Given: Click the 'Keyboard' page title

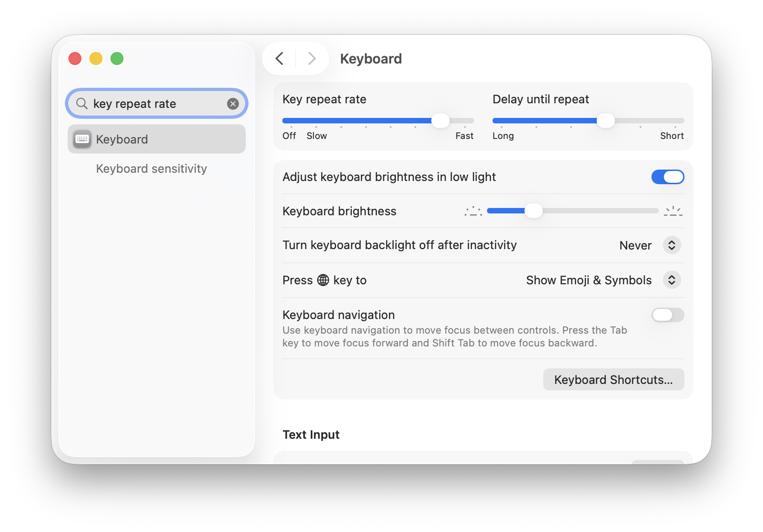Looking at the screenshot, I should (x=371, y=59).
